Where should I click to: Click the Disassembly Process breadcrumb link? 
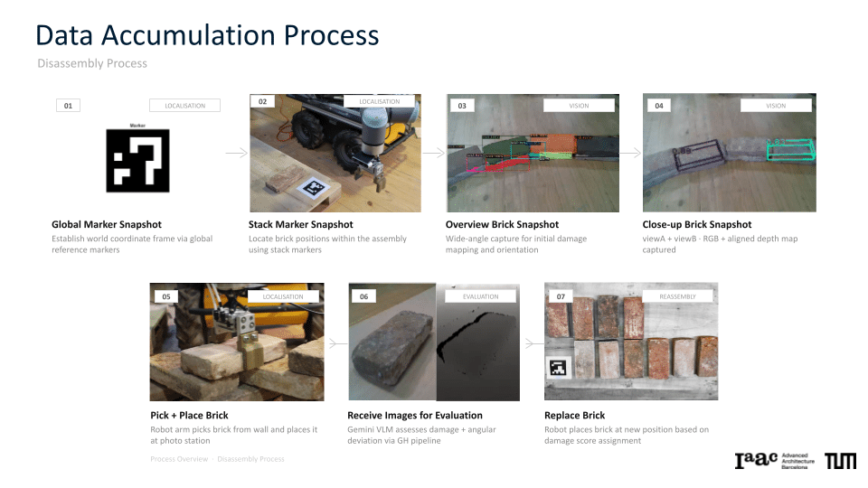tap(250, 459)
